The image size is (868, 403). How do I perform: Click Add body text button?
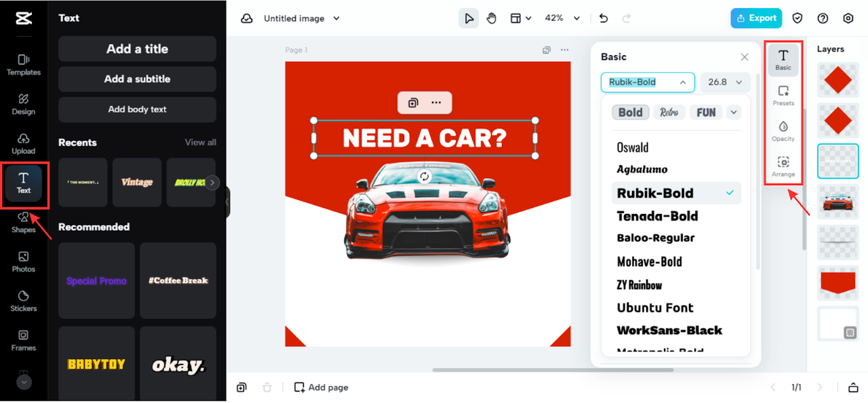137,109
